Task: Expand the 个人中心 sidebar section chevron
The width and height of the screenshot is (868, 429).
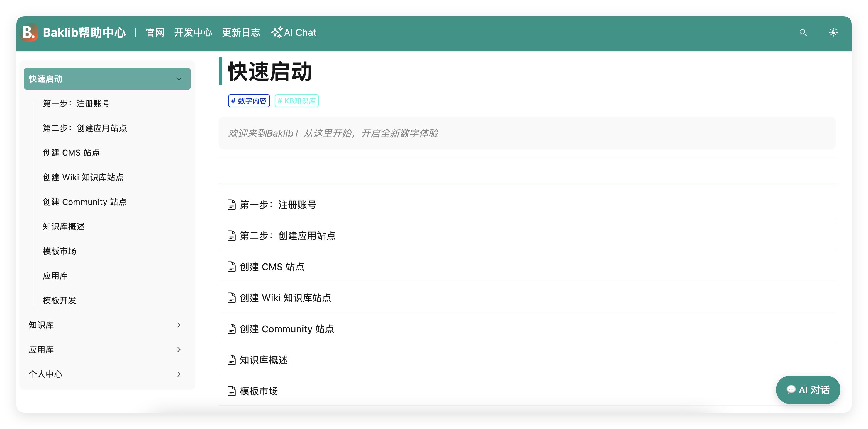Action: 179,374
